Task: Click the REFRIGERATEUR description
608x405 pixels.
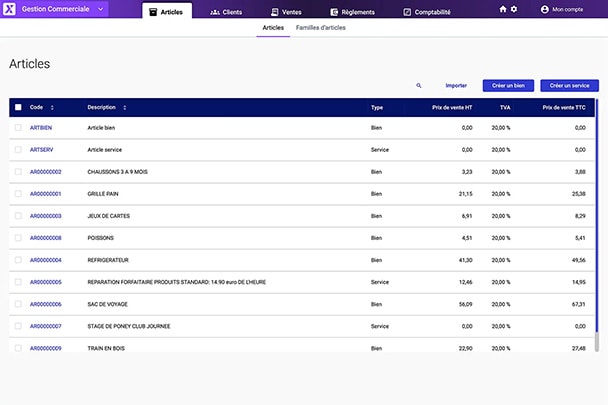Action: coord(108,260)
